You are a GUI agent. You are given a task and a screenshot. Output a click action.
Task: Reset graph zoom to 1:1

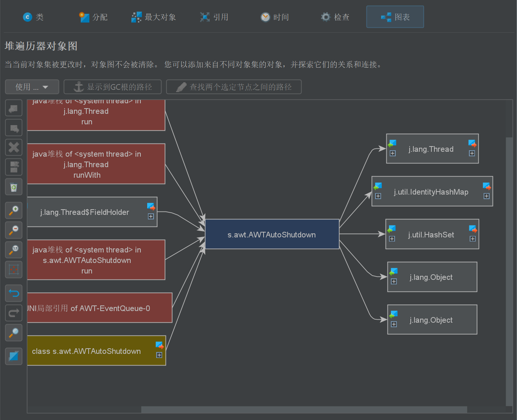(x=14, y=250)
